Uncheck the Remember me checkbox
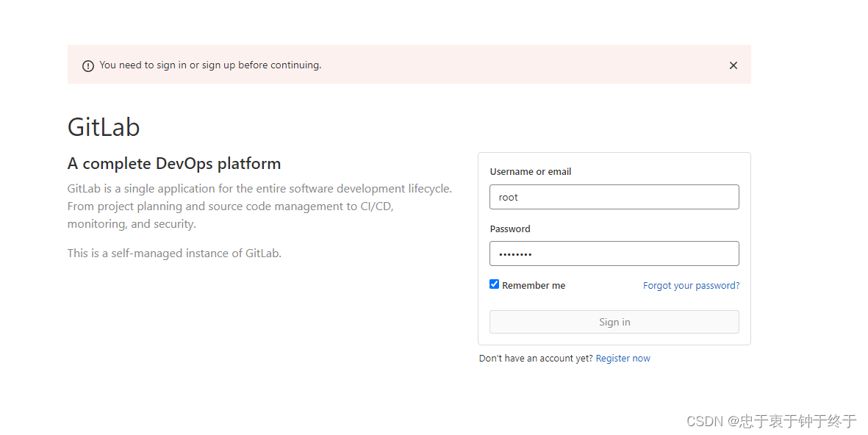This screenshot has width=868, height=435. [x=495, y=284]
